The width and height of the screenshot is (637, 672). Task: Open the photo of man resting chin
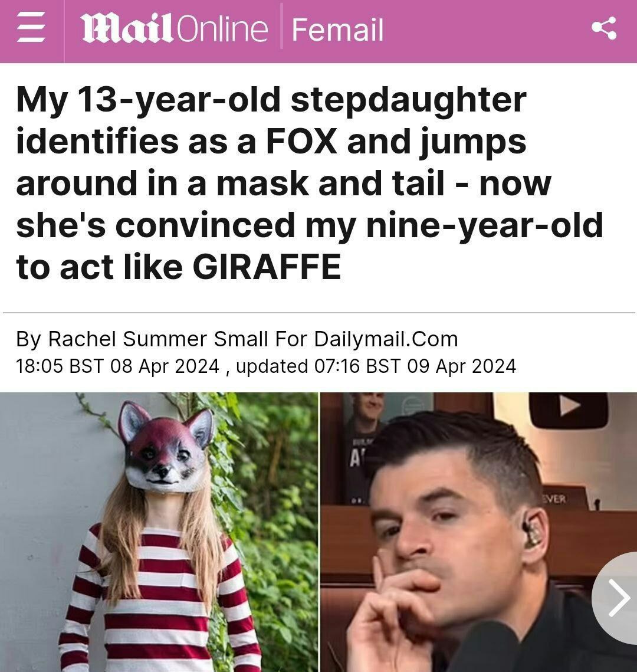pyautogui.click(x=478, y=532)
